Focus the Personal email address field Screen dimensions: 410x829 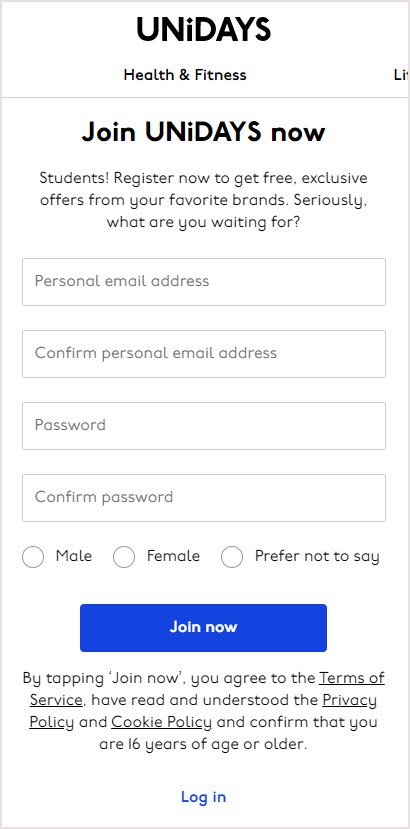tap(204, 282)
